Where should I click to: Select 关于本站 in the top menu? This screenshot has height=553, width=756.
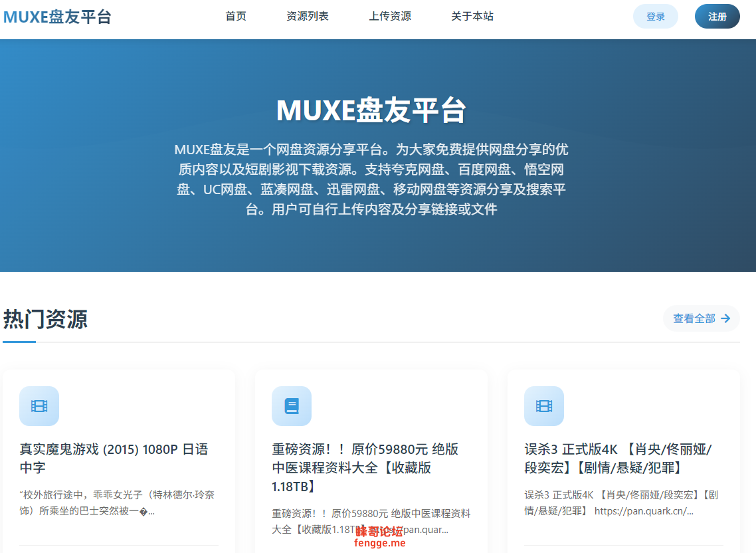[x=472, y=17]
